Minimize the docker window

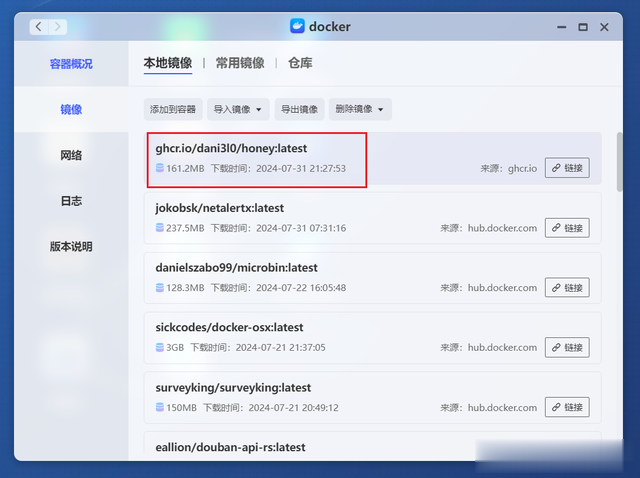[x=562, y=27]
